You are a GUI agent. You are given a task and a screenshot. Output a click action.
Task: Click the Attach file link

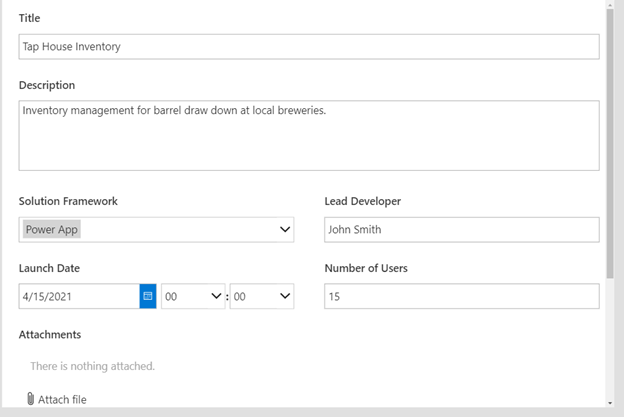point(62,399)
